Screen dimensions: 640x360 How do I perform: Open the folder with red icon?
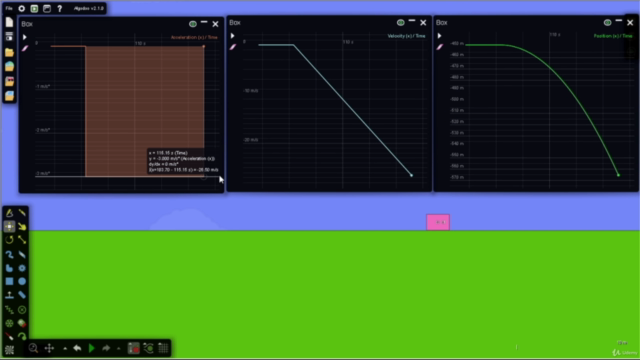(9, 81)
